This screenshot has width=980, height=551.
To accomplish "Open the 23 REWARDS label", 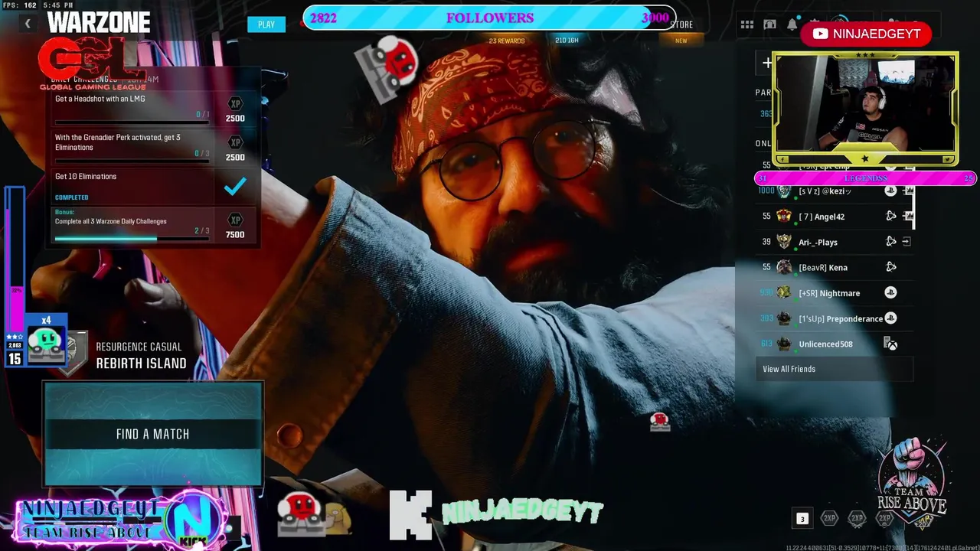I will pyautogui.click(x=507, y=41).
